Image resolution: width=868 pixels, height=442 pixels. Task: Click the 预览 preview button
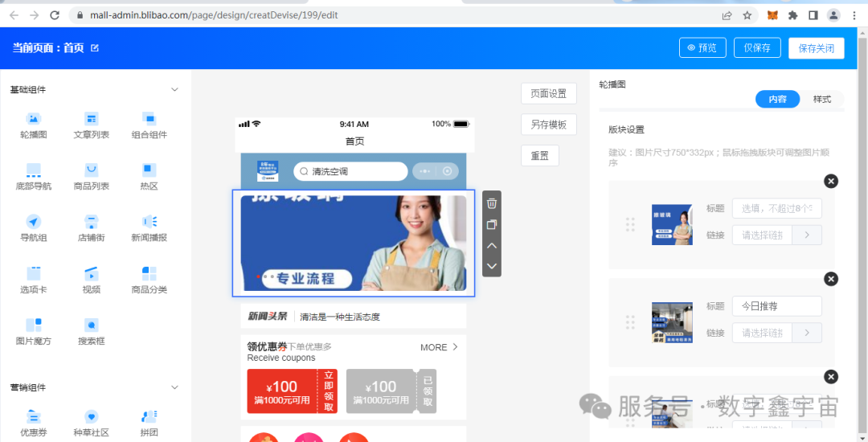click(x=702, y=47)
